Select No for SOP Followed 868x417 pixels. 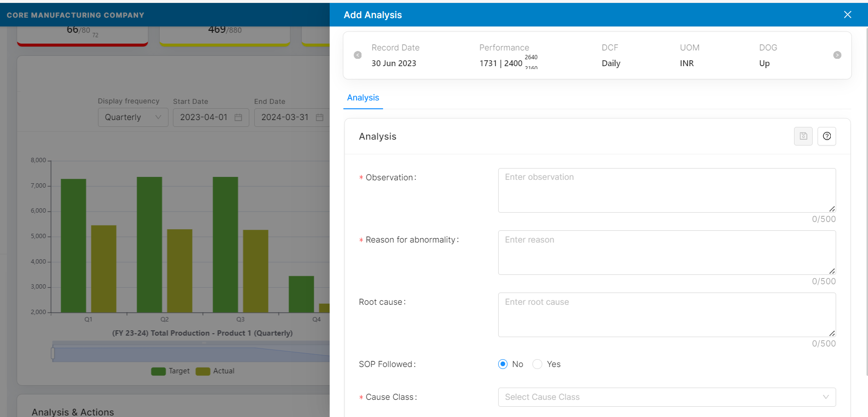[x=503, y=364]
